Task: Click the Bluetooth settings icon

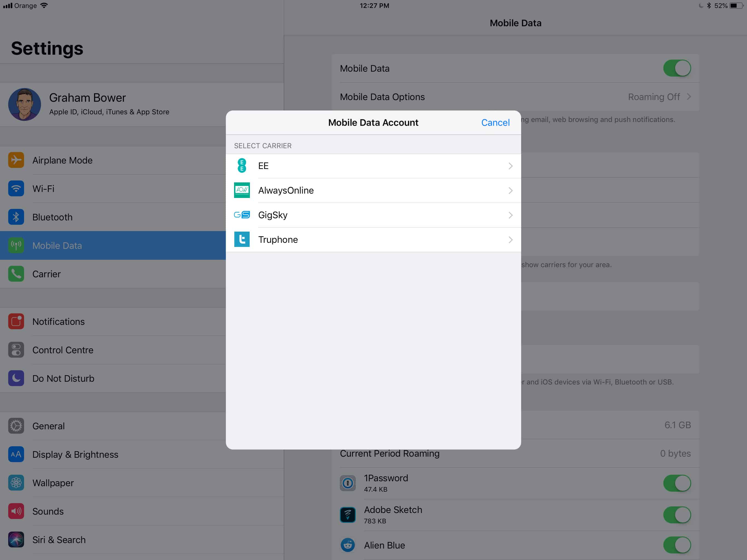Action: pos(16,217)
